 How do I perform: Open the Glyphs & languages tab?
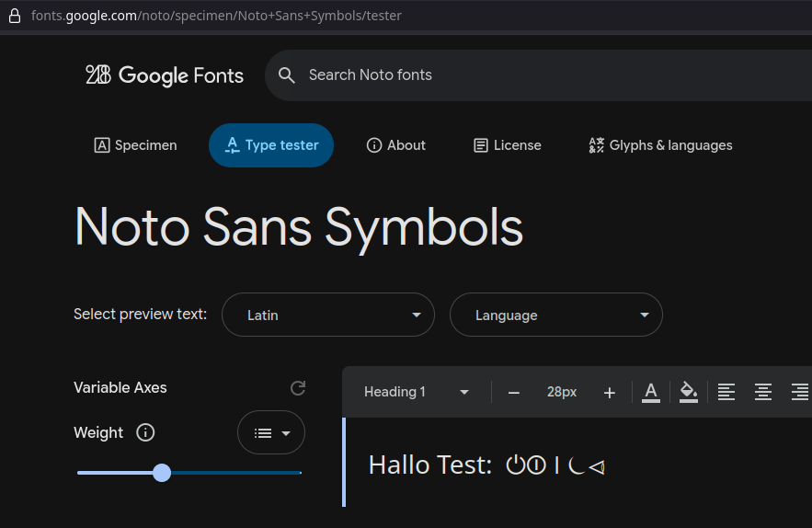[x=660, y=145]
